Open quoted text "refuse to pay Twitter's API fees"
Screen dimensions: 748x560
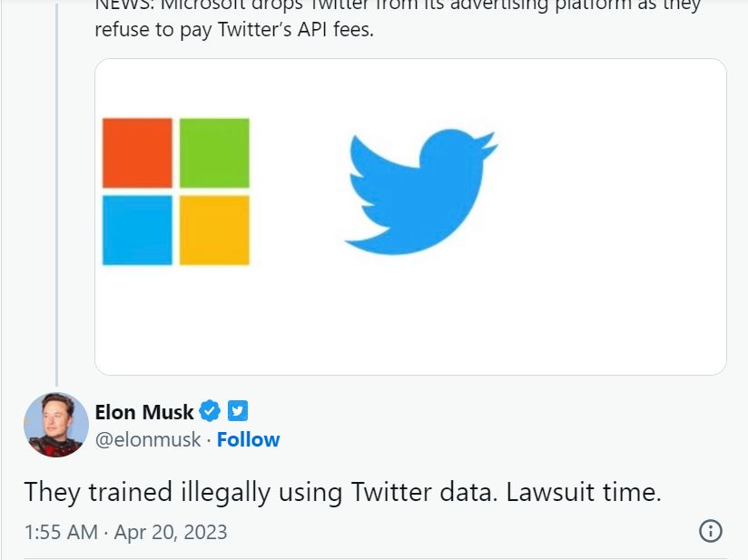(233, 30)
